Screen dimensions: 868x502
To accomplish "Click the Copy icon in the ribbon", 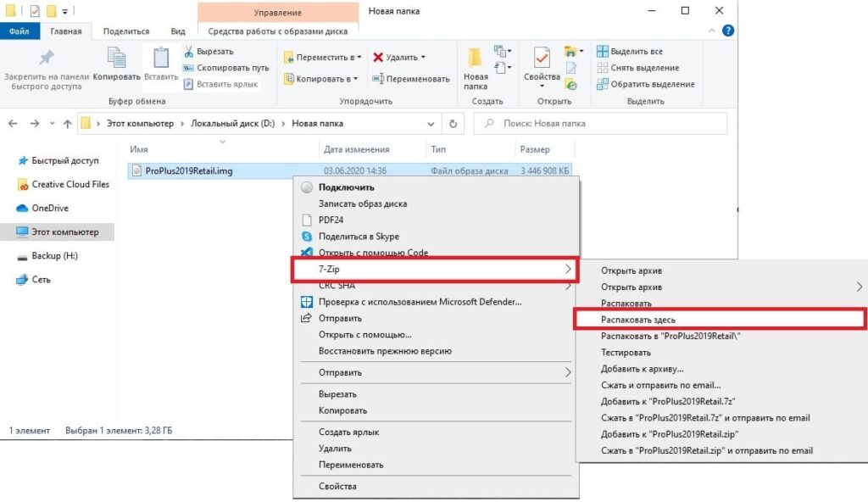I will tap(116, 59).
